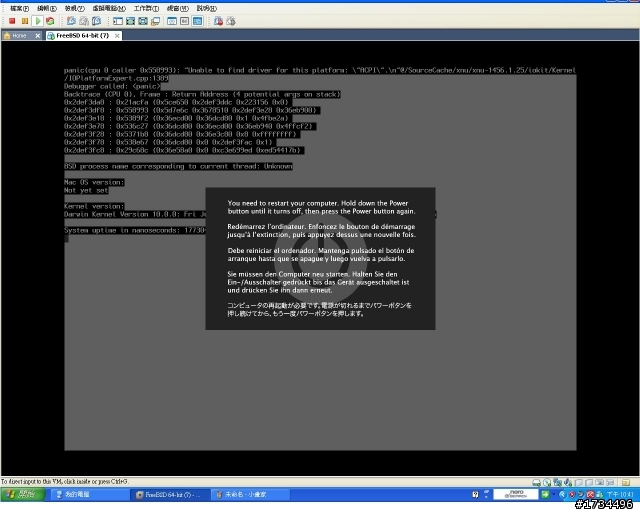Close the FreeBSD 64-bit (7) tab
Viewport: 640px width, 512px height.
(x=117, y=36)
